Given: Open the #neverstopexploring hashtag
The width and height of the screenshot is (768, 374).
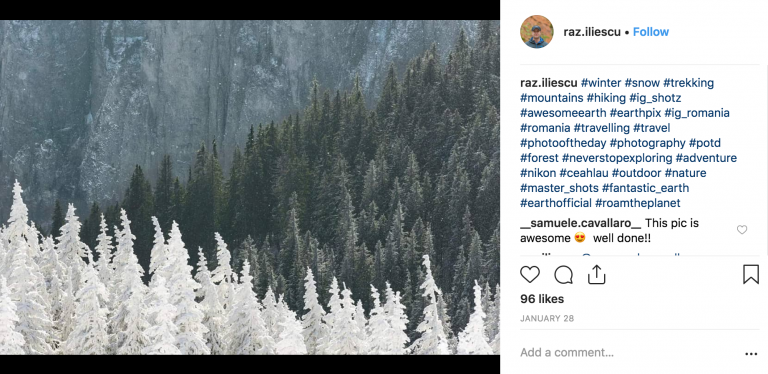Looking at the screenshot, I should [x=617, y=158].
